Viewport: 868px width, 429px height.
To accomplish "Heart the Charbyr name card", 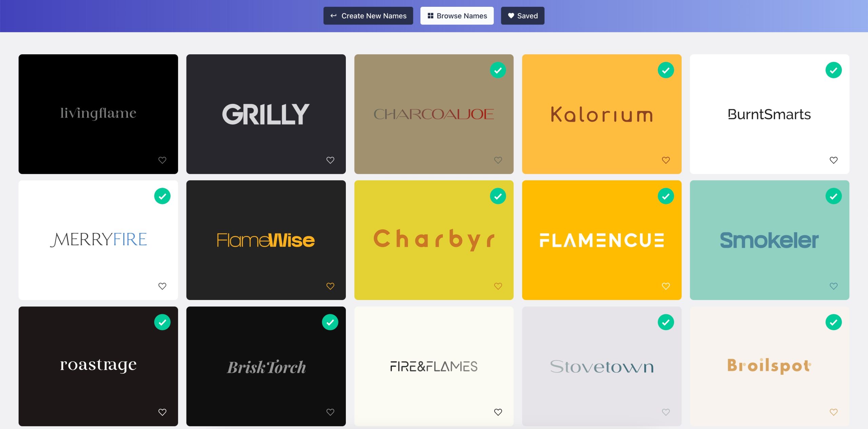I will [498, 286].
